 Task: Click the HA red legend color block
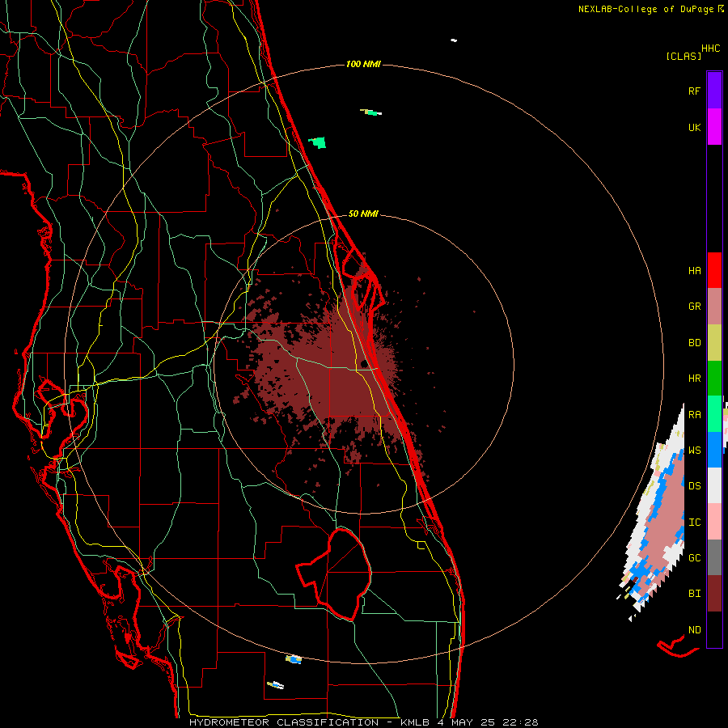click(x=714, y=270)
